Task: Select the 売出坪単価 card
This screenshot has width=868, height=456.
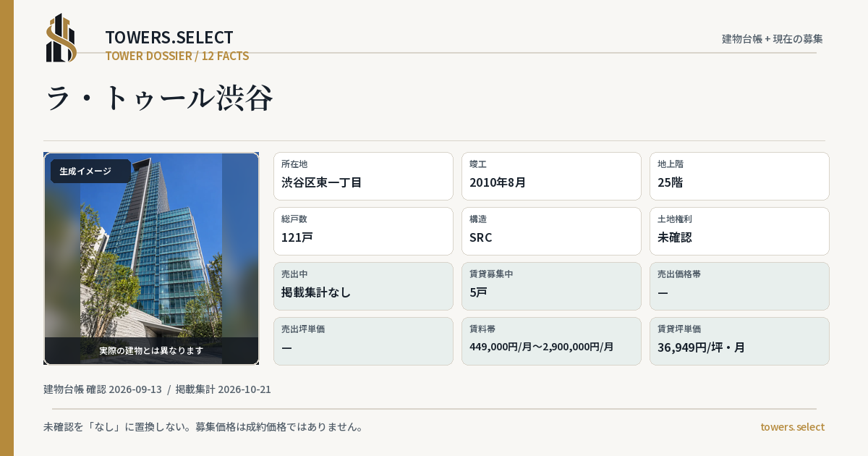Action: coord(363,341)
